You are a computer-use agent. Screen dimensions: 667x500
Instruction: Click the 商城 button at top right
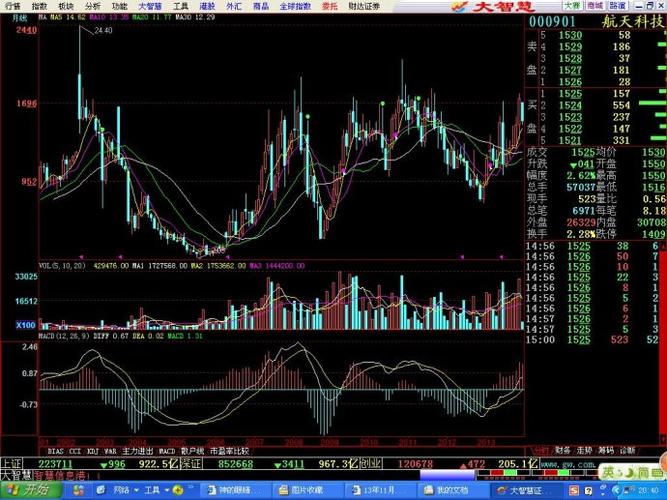tap(595, 6)
